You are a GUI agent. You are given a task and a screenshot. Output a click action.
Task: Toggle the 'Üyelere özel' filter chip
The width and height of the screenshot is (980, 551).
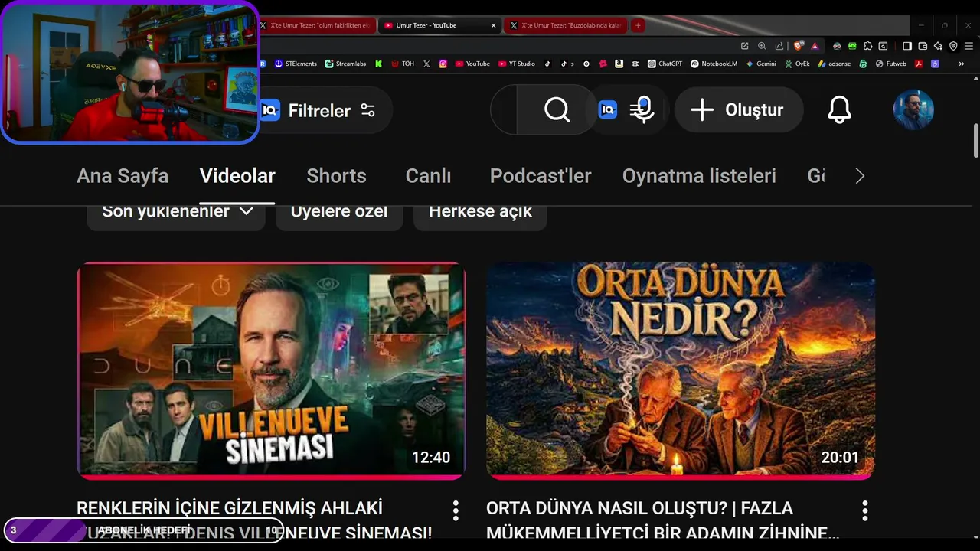339,211
